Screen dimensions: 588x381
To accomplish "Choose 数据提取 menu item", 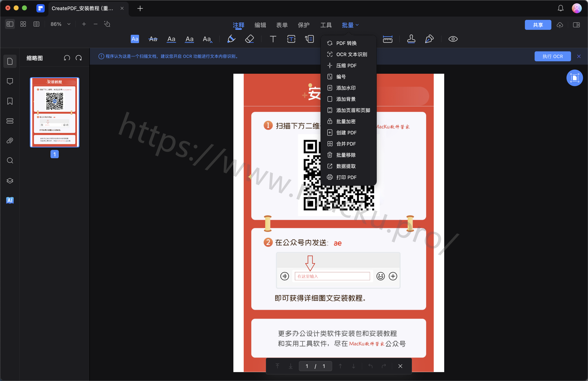I will [x=348, y=166].
